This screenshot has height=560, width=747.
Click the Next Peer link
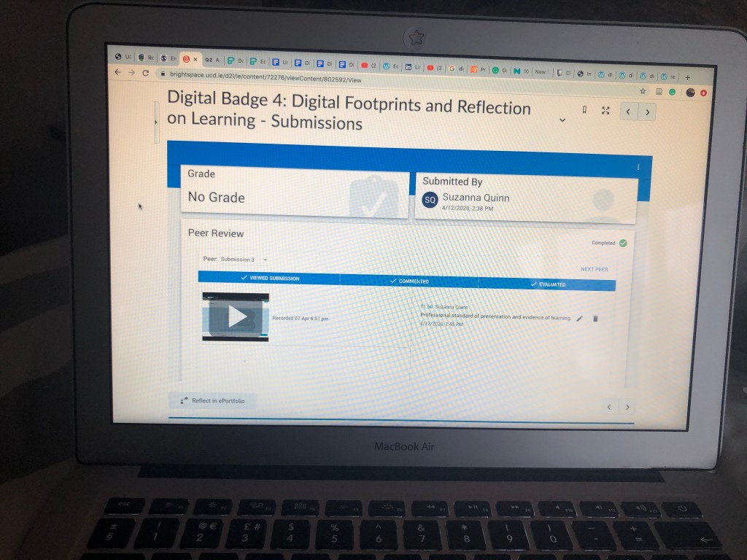pyautogui.click(x=594, y=269)
